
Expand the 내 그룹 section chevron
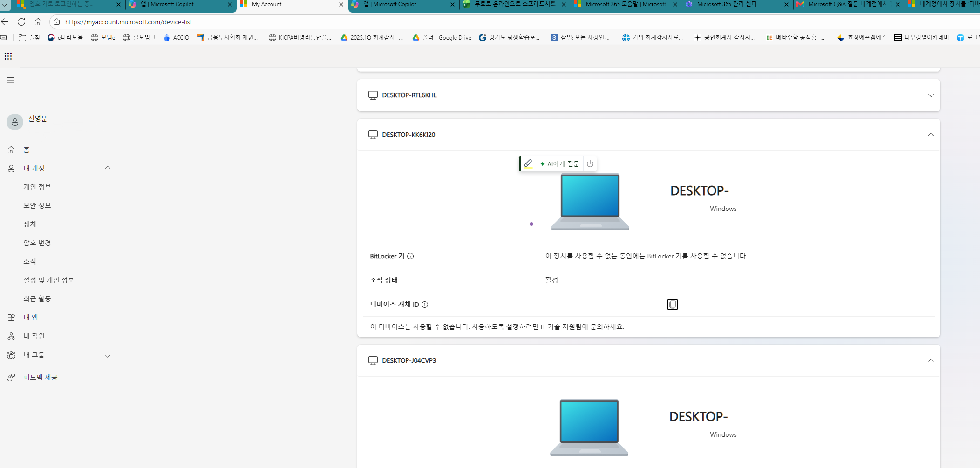108,356
